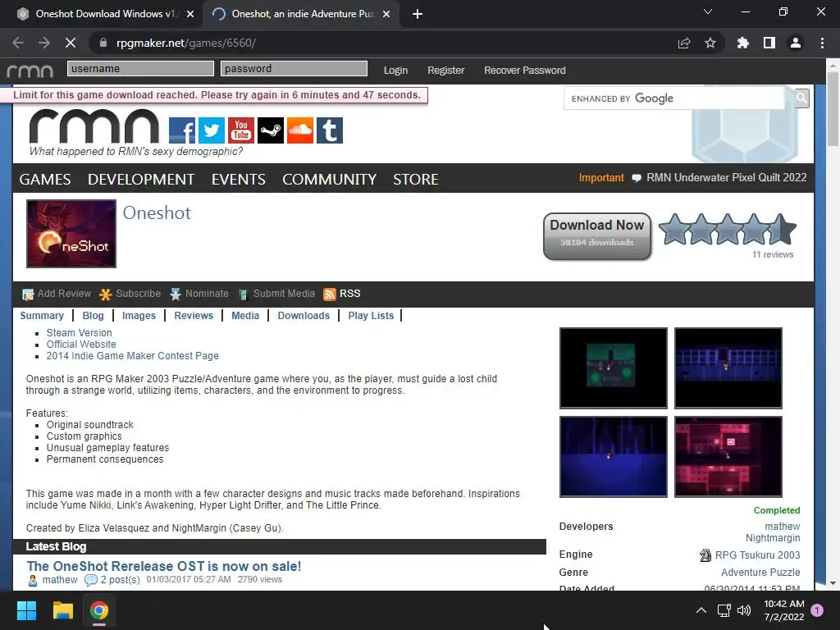Open the Official Website link
The width and height of the screenshot is (840, 630).
(x=81, y=345)
